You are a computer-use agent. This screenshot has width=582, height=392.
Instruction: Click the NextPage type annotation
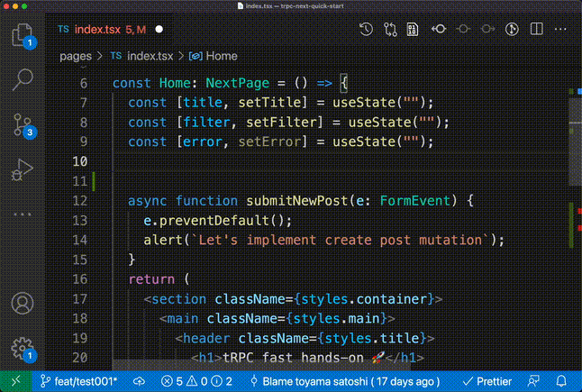click(238, 83)
